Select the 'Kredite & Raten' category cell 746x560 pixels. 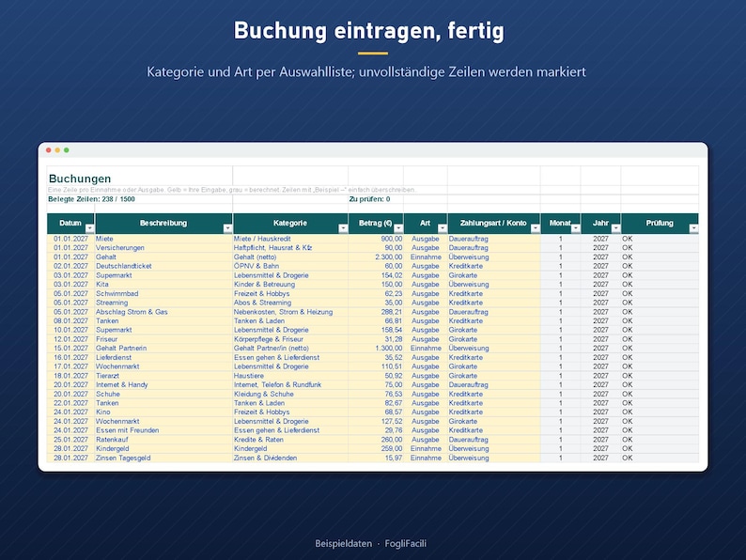(x=290, y=440)
